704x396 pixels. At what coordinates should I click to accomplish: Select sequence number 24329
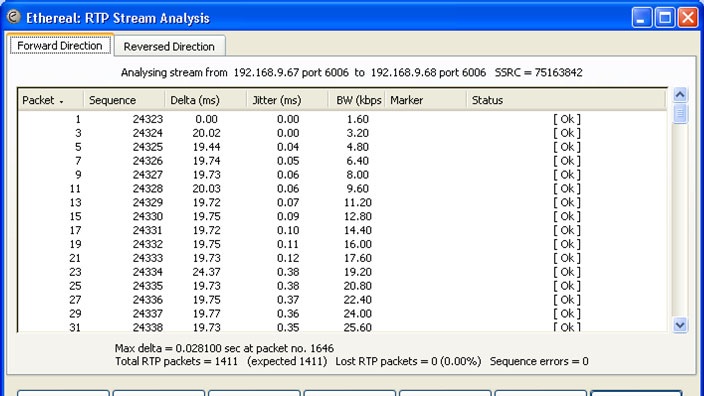148,202
